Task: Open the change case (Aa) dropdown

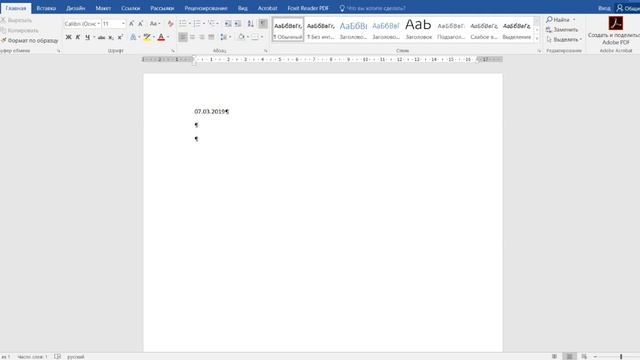Action: [155, 24]
